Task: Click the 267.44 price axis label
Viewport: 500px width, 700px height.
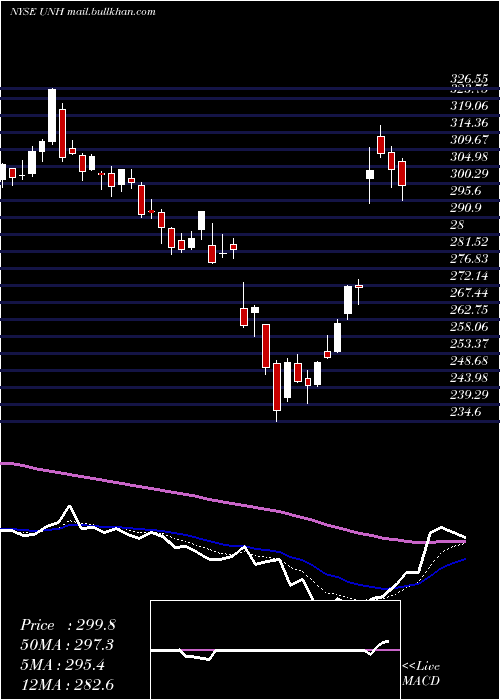Action: point(469,292)
